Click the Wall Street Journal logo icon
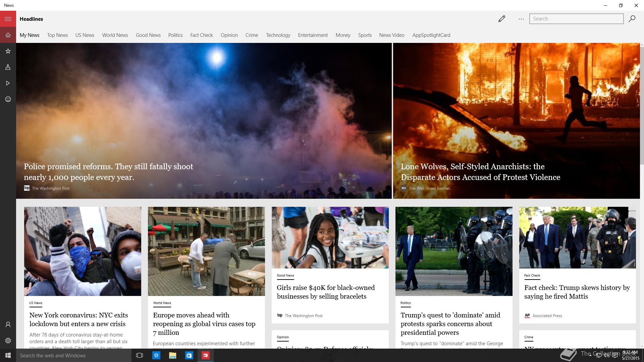 click(404, 188)
